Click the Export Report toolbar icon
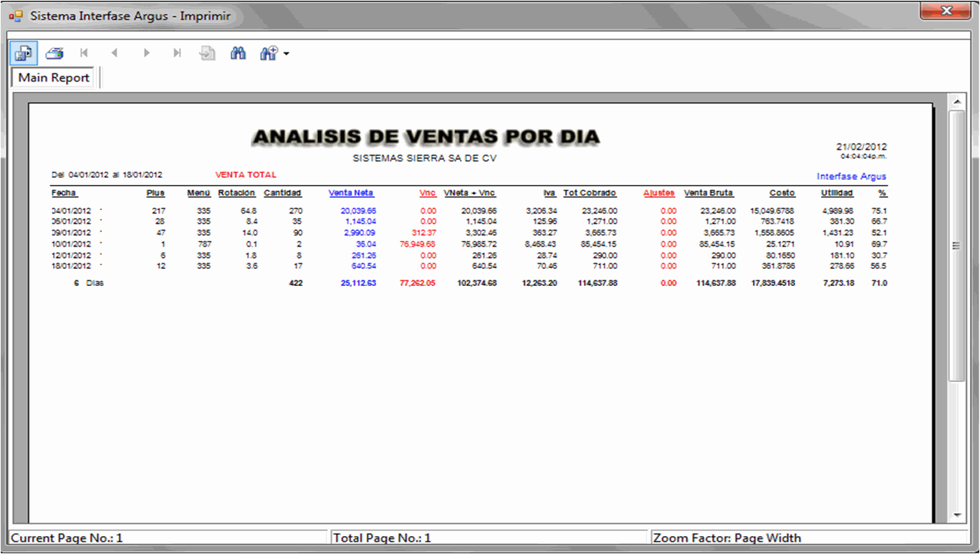 point(24,53)
